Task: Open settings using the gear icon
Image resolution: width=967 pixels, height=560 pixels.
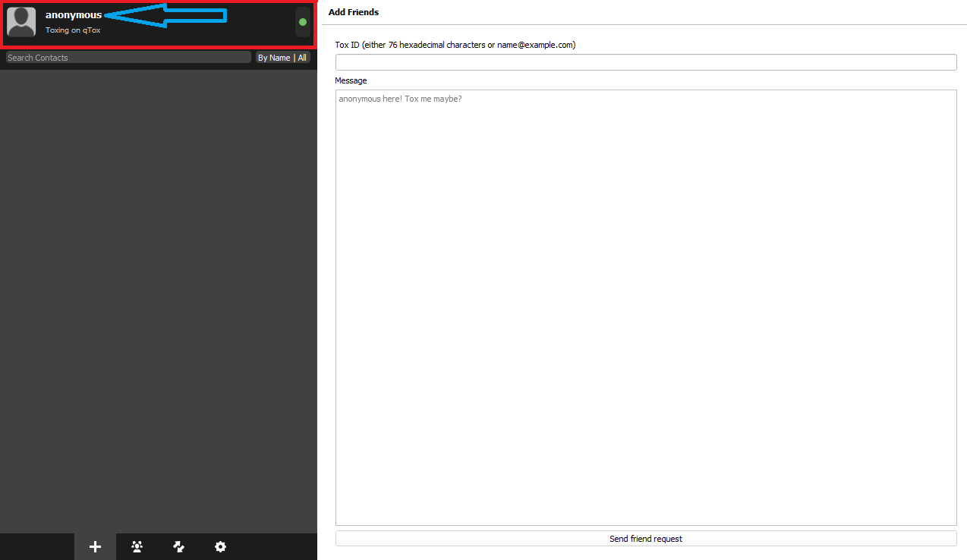Action: tap(220, 546)
